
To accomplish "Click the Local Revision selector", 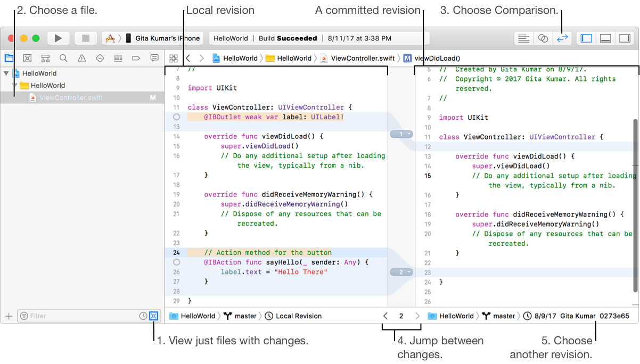I will [x=298, y=316].
